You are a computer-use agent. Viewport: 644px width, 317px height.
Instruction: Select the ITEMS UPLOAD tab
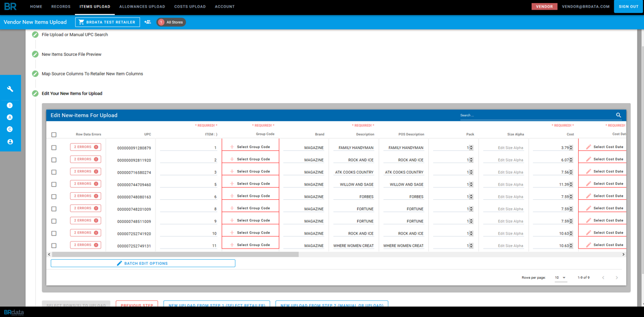click(x=95, y=7)
